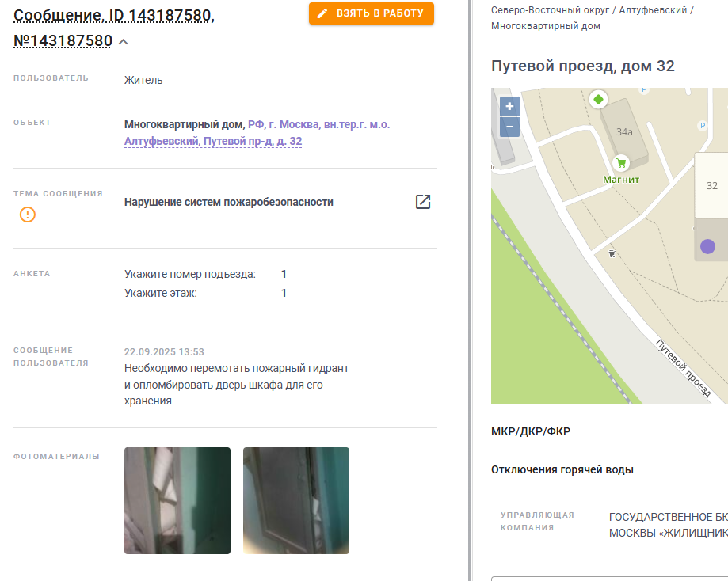Click building 32 on the map
The height and width of the screenshot is (581, 728).
click(711, 186)
